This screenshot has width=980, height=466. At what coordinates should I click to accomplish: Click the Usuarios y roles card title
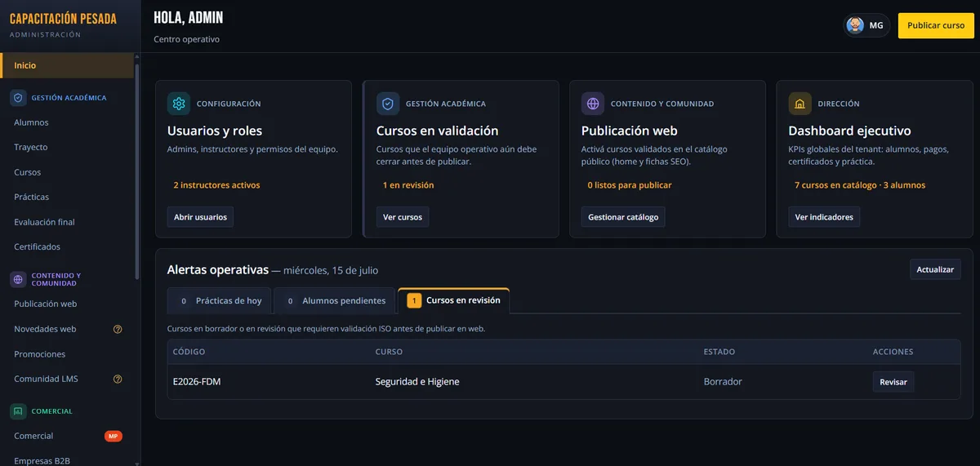[215, 131]
